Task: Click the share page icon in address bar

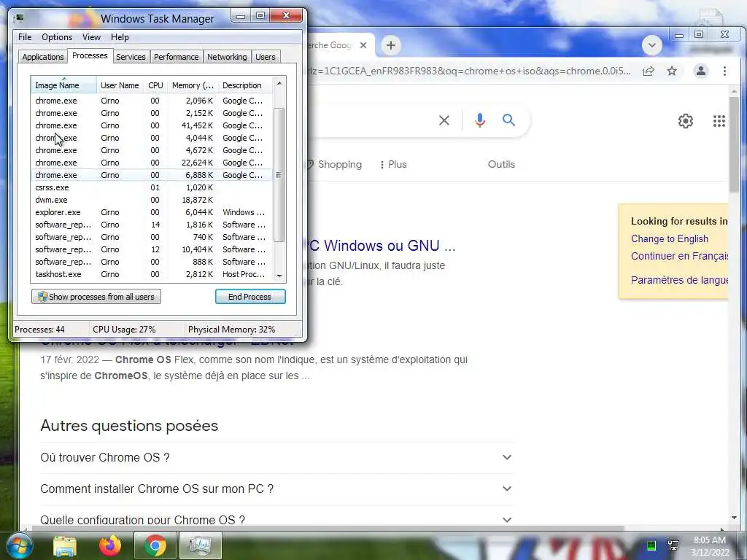Action: coord(649,71)
